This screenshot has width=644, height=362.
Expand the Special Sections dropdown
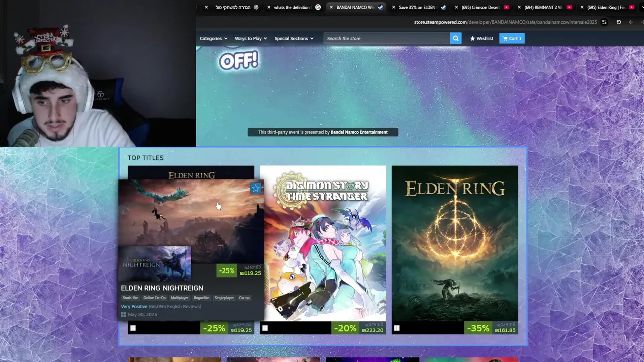(x=294, y=38)
